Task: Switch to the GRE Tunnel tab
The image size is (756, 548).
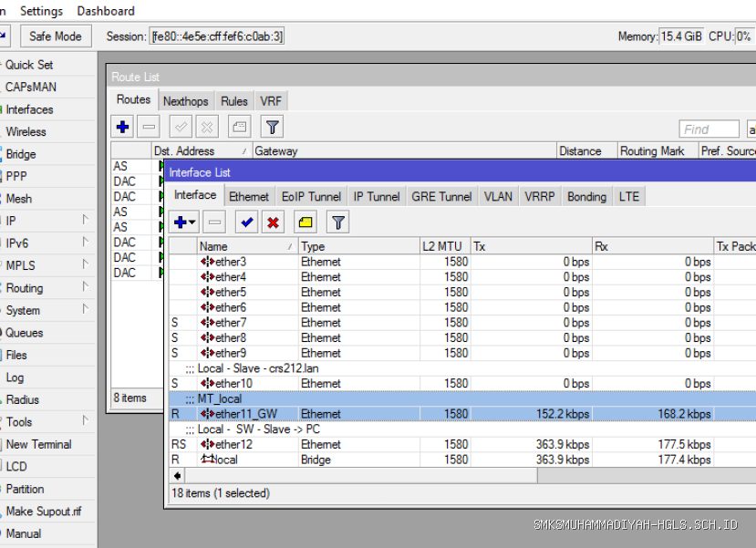Action: click(x=441, y=197)
